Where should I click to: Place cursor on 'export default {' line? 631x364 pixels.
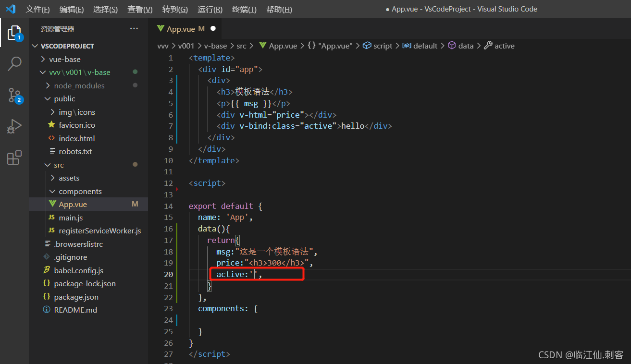225,206
